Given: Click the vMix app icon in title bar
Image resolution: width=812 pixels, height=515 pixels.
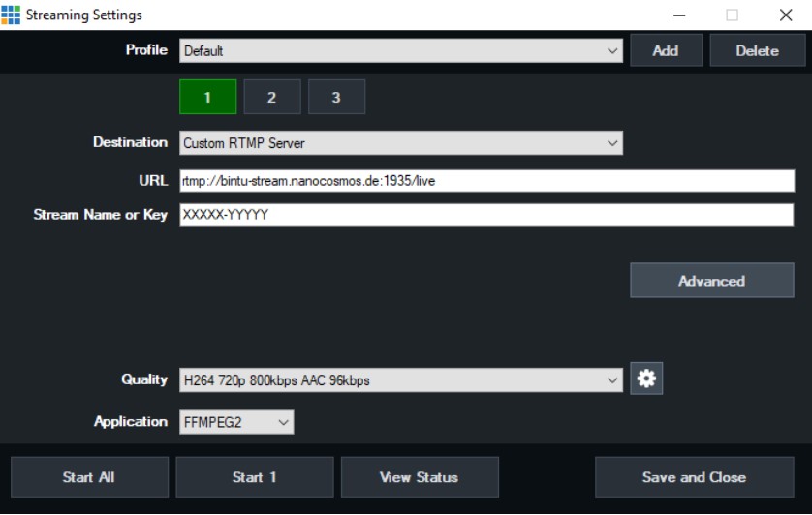Looking at the screenshot, I should click(12, 15).
